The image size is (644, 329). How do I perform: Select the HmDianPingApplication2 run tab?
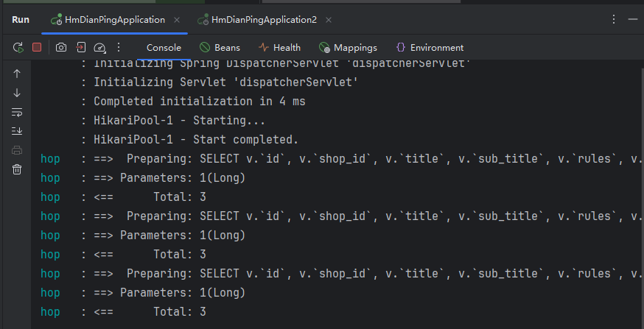click(x=257, y=20)
